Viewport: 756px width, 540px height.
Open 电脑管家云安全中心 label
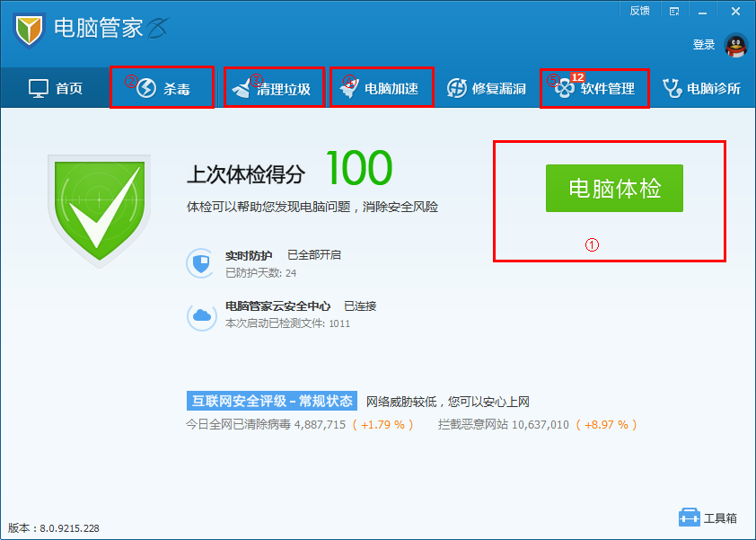[x=277, y=306]
